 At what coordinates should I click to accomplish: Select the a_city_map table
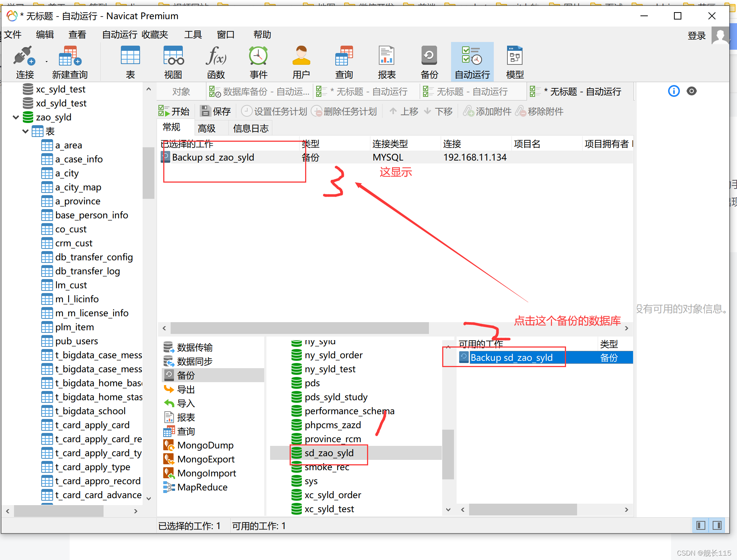78,187
